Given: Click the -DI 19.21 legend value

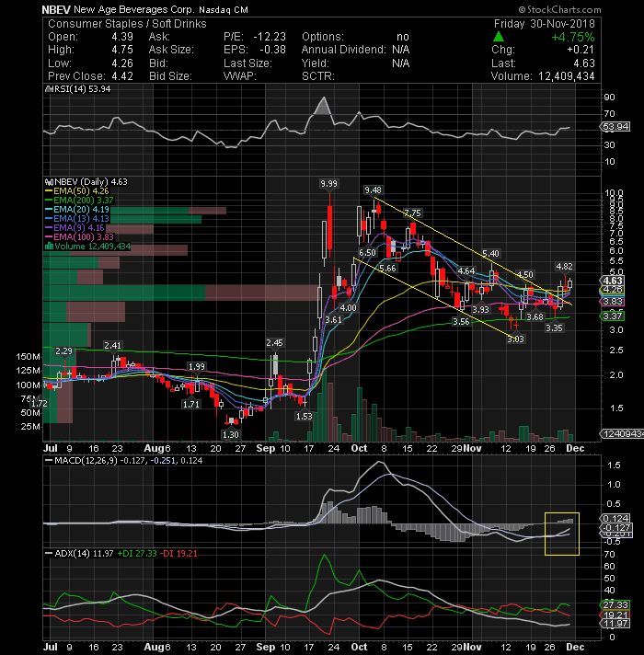Looking at the screenshot, I should [179, 554].
